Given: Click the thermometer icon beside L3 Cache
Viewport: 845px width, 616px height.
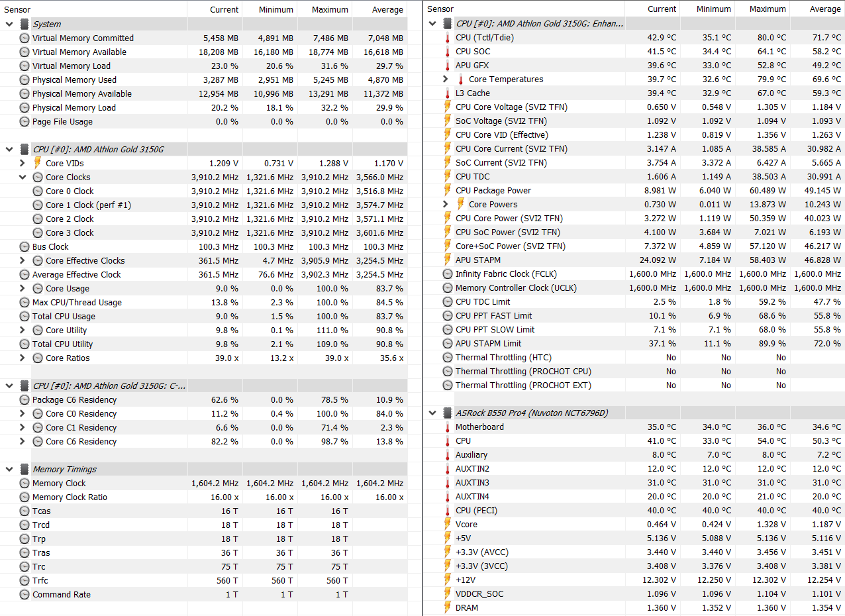Looking at the screenshot, I should [x=448, y=93].
